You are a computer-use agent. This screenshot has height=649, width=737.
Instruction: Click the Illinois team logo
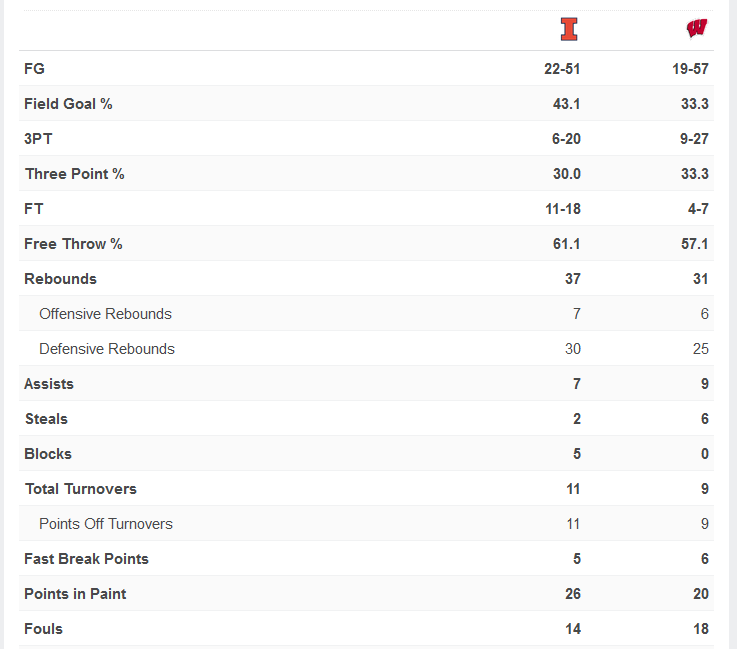[x=569, y=30]
